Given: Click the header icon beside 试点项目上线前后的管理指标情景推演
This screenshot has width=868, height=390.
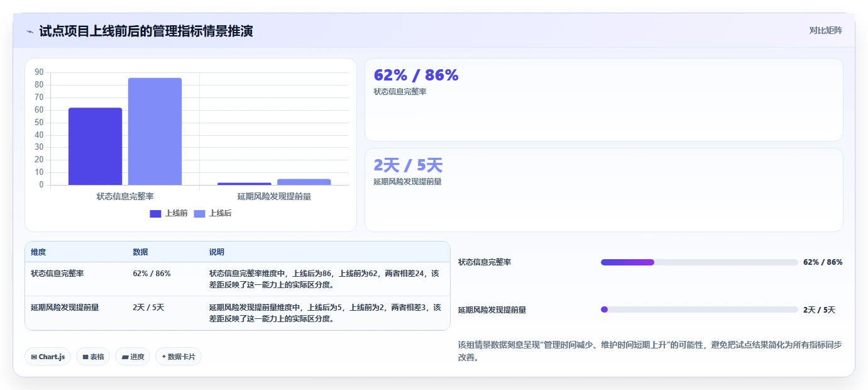Looking at the screenshot, I should (x=30, y=31).
